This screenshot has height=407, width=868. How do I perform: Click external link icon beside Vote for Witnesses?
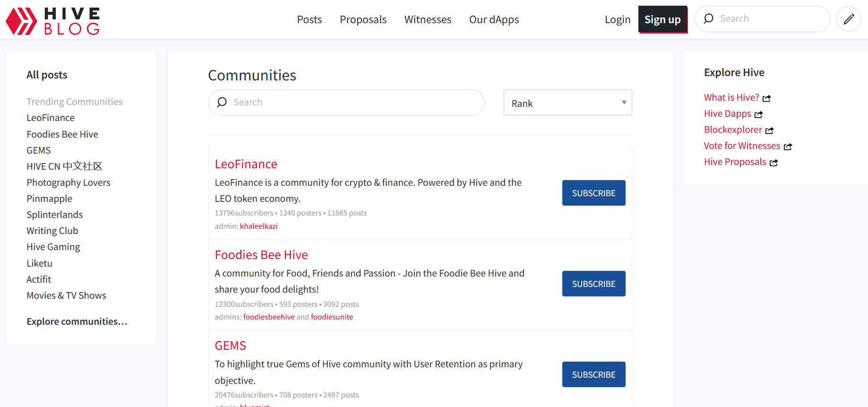(788, 147)
